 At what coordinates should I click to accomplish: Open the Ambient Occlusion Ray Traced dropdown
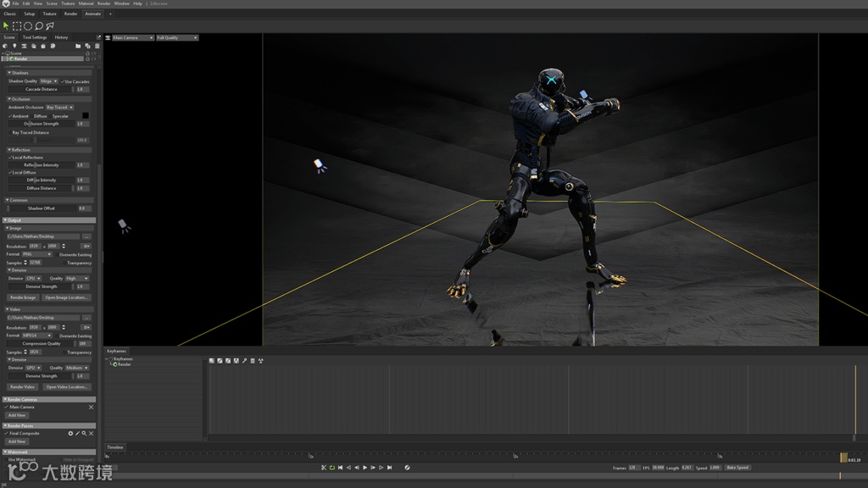click(x=59, y=108)
